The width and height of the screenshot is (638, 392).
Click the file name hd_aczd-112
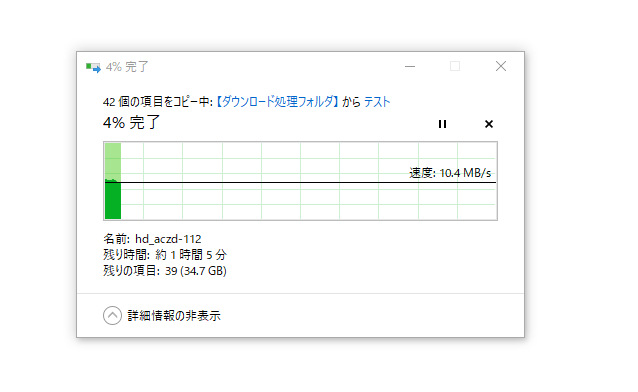tap(168, 239)
